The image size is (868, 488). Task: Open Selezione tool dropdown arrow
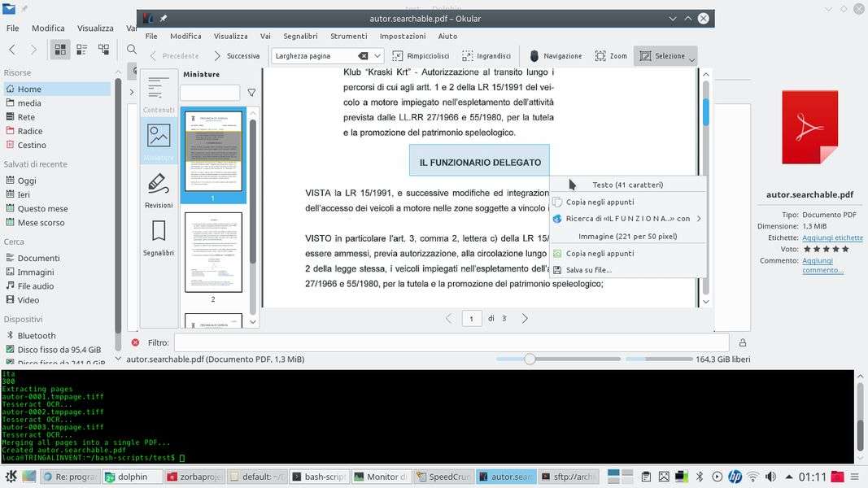pos(692,59)
